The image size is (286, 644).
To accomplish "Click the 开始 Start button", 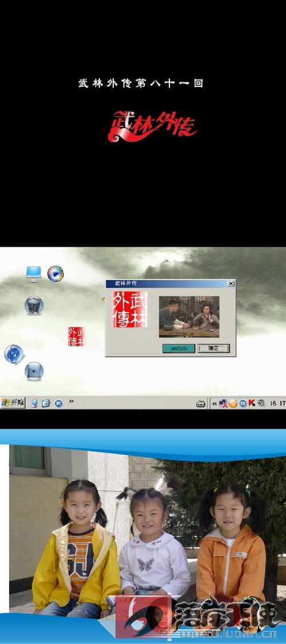I will coord(13,403).
